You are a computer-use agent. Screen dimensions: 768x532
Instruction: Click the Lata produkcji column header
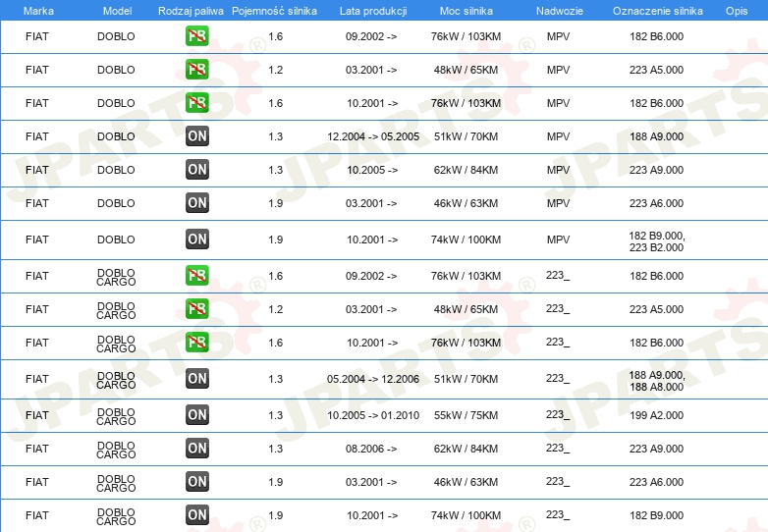pyautogui.click(x=373, y=11)
